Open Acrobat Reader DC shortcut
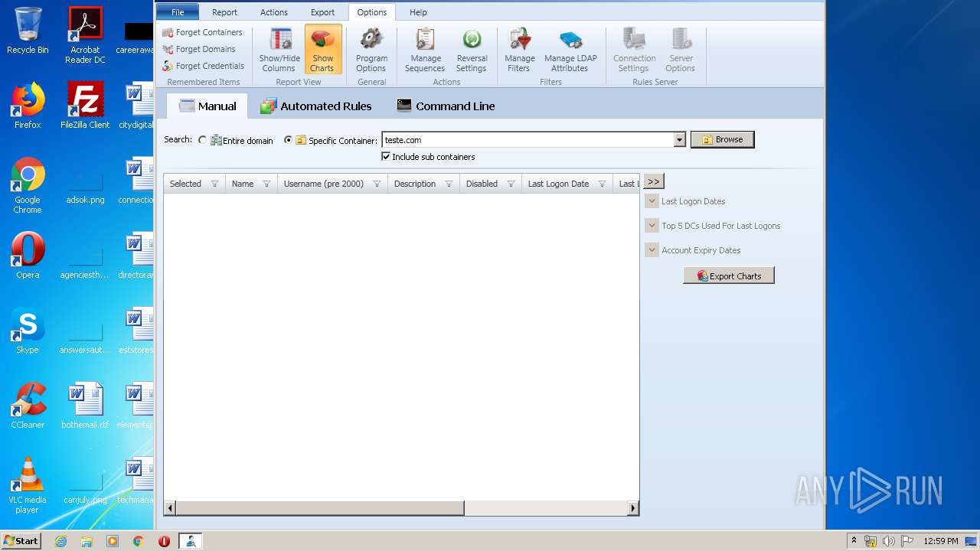980x551 pixels. click(85, 35)
